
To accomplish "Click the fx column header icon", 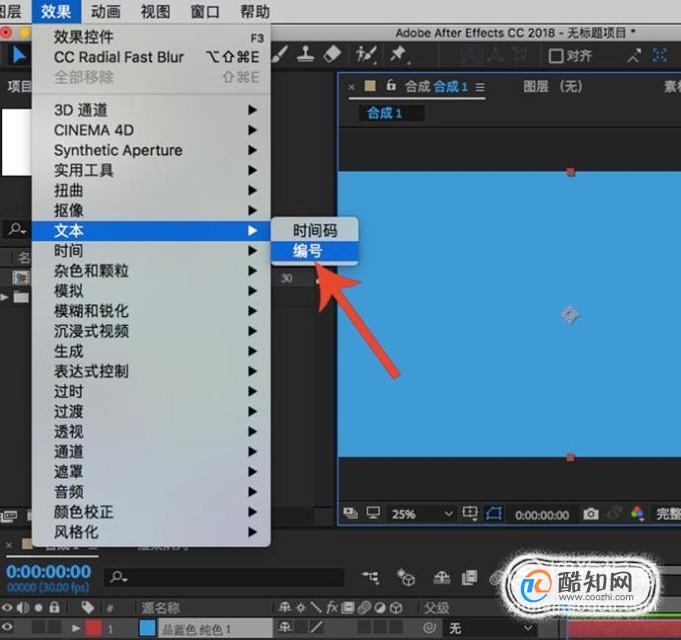I will tap(332, 607).
